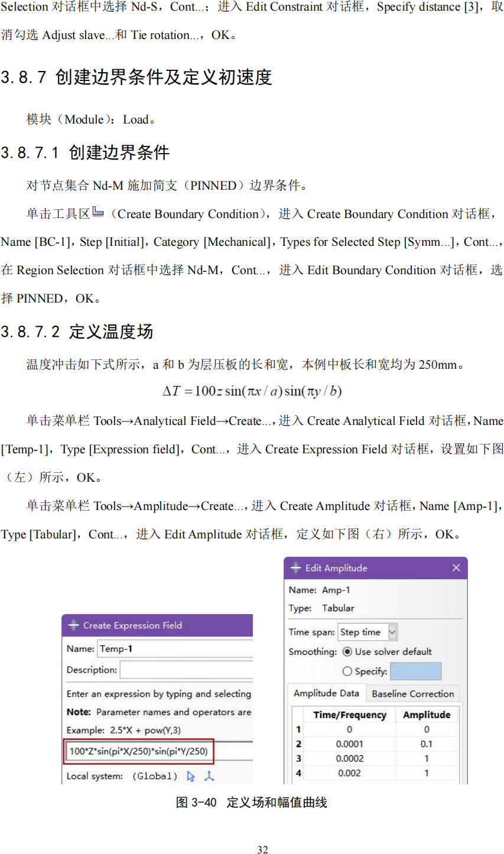
Task: Click the 0.0001 time cell
Action: [x=350, y=744]
